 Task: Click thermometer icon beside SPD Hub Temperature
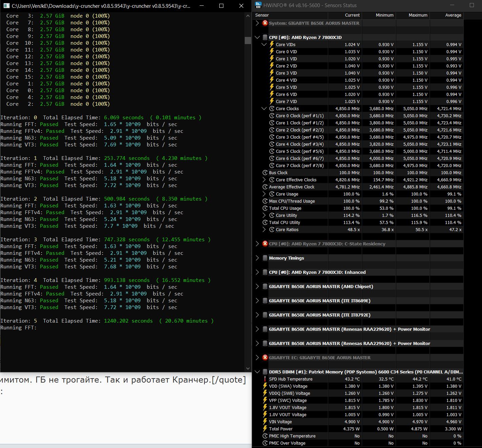265,379
